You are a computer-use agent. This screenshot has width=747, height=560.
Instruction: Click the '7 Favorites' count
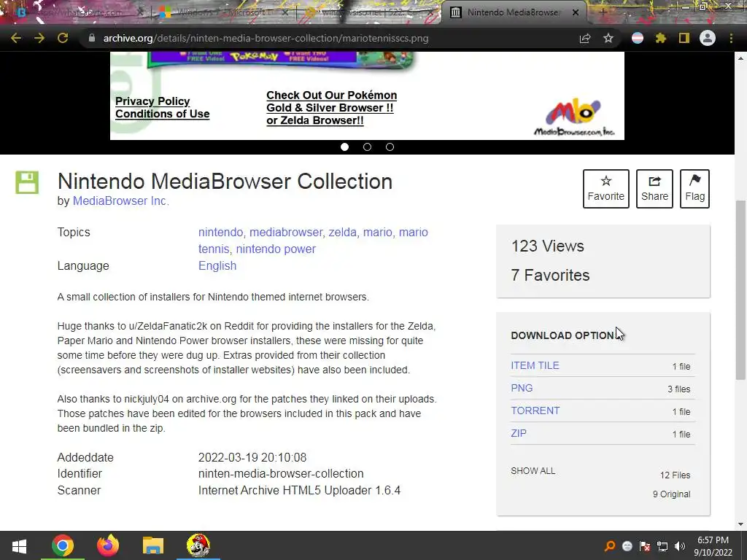tap(550, 275)
